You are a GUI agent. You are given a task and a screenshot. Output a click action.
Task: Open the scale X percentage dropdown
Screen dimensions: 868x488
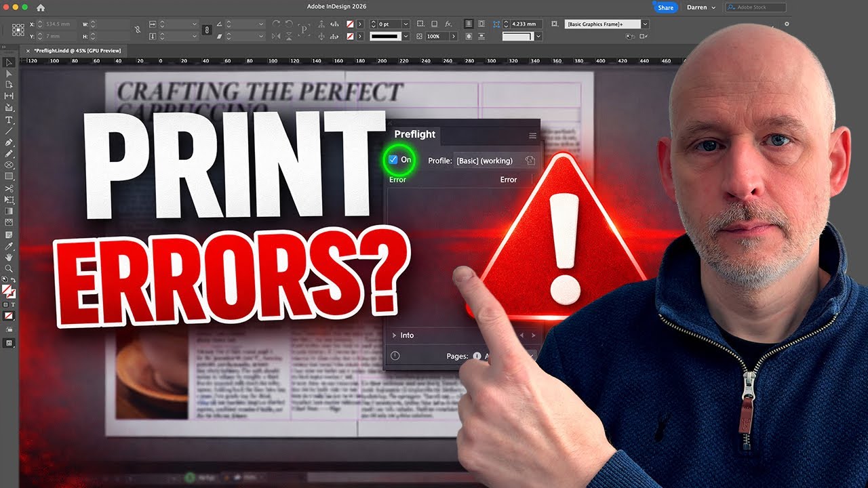pos(194,24)
